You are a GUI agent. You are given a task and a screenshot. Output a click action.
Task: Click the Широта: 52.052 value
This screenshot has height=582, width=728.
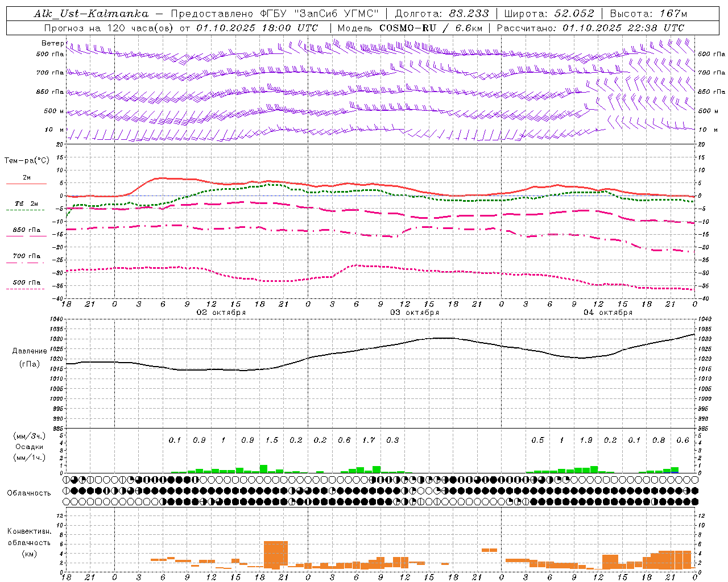(549, 14)
